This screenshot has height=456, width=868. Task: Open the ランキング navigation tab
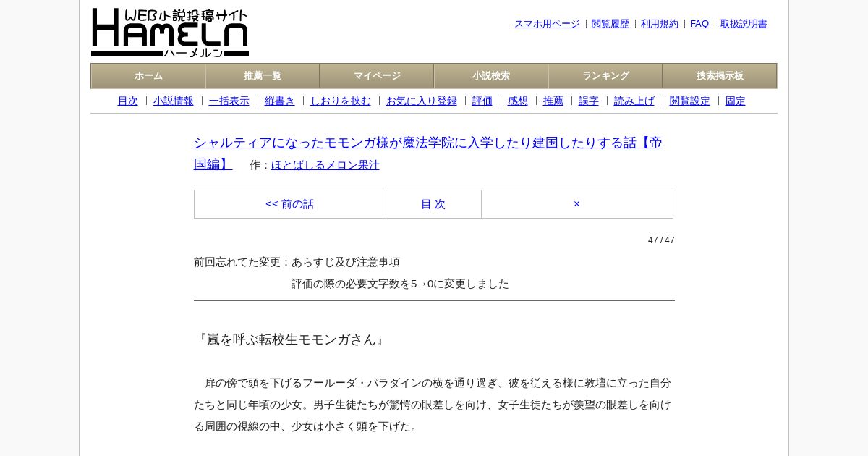tap(605, 76)
